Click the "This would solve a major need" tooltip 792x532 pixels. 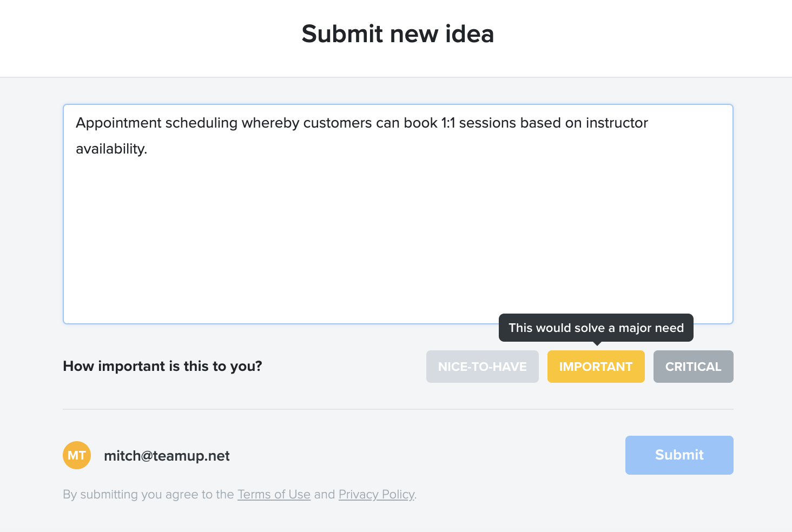click(596, 328)
